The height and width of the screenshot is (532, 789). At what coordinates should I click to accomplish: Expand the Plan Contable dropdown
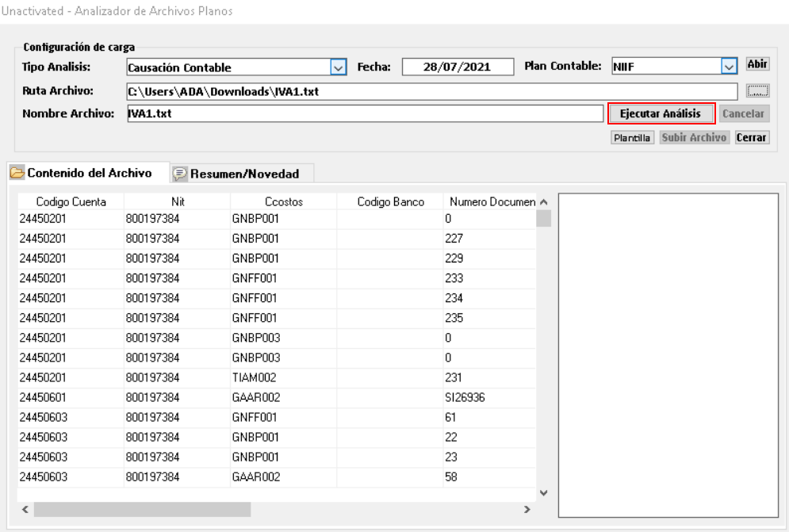click(x=730, y=68)
